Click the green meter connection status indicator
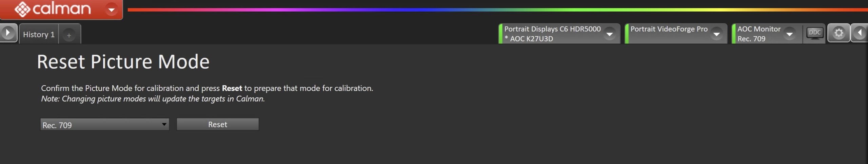This screenshot has width=868, height=164. [x=500, y=34]
